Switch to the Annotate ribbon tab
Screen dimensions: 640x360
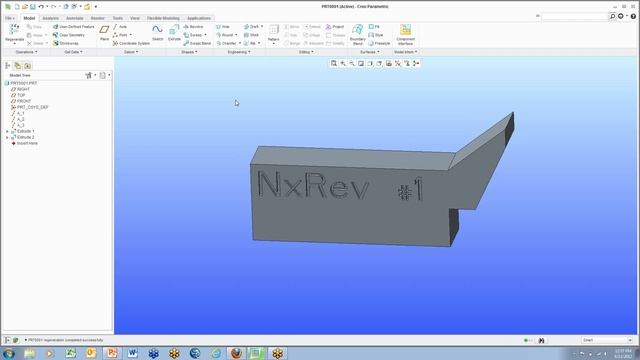pyautogui.click(x=75, y=18)
